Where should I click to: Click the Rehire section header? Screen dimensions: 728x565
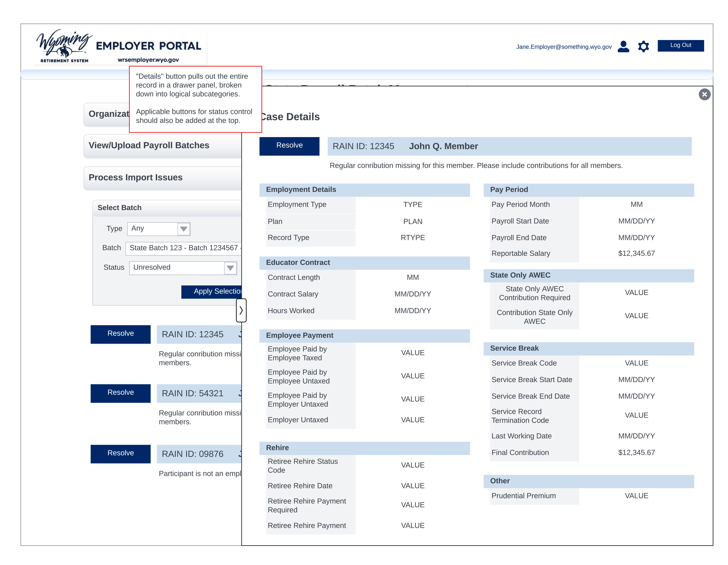click(364, 448)
